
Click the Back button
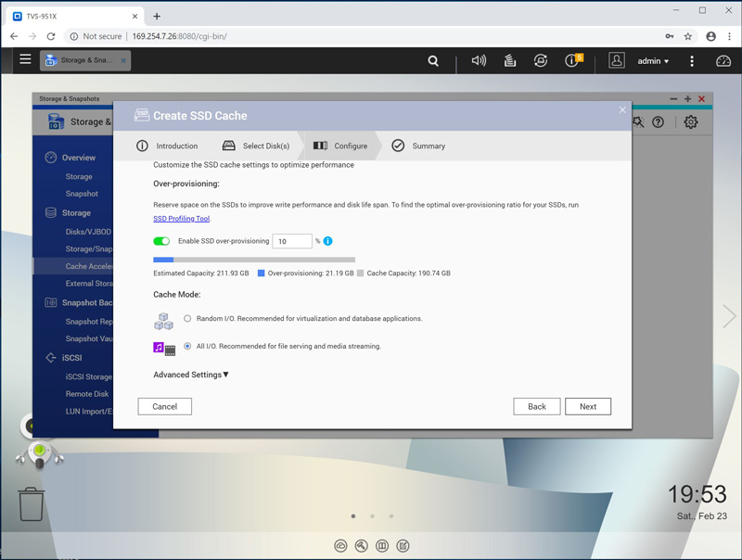tap(537, 406)
